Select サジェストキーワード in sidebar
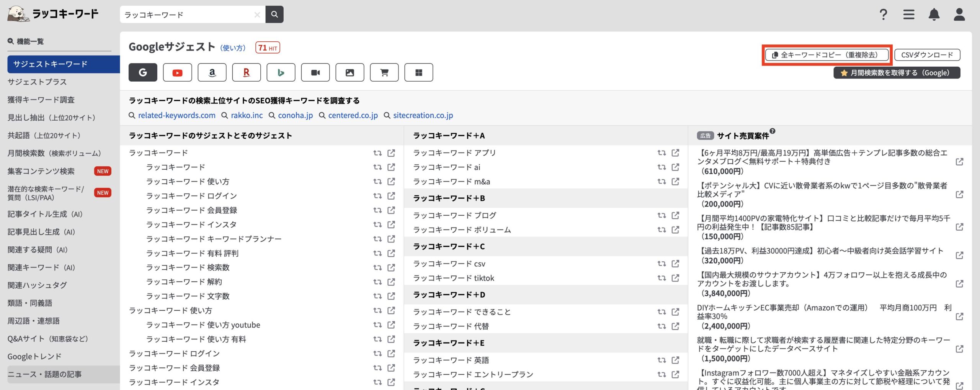Image resolution: width=980 pixels, height=390 pixels. [64, 64]
